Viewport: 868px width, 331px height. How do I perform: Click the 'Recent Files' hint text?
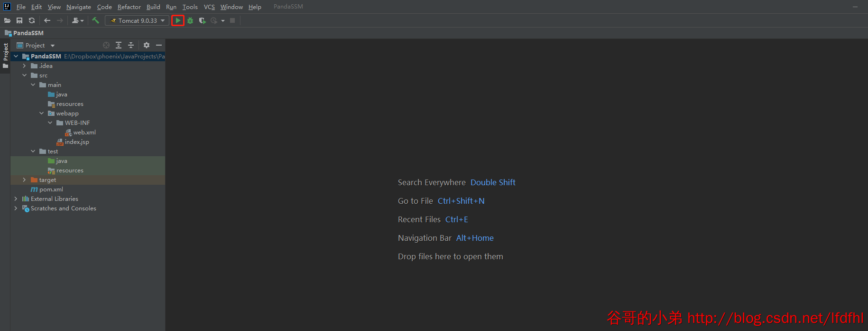pos(419,219)
